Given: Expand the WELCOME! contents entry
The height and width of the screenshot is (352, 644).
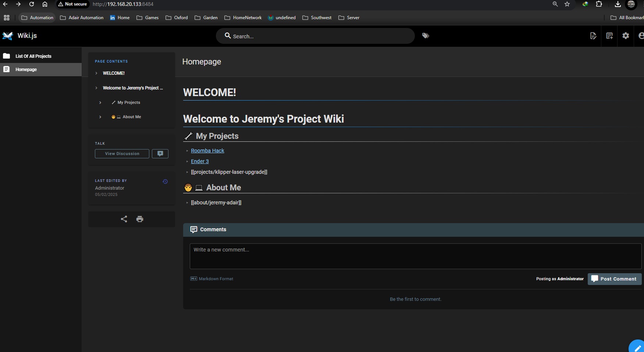Looking at the screenshot, I should (x=96, y=73).
